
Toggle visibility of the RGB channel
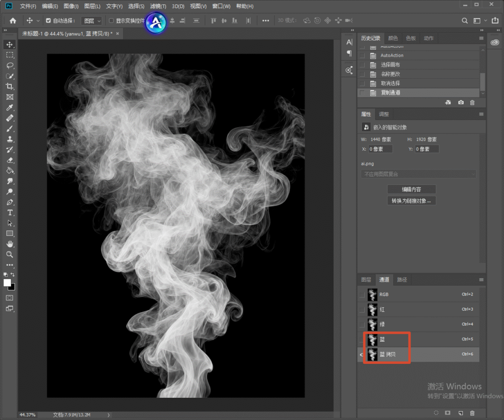[x=362, y=294]
